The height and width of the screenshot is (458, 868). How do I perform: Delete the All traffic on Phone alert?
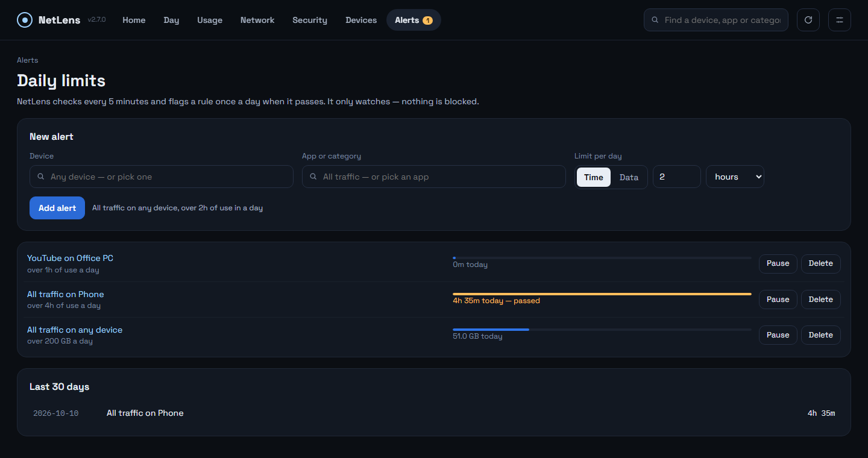pos(820,300)
